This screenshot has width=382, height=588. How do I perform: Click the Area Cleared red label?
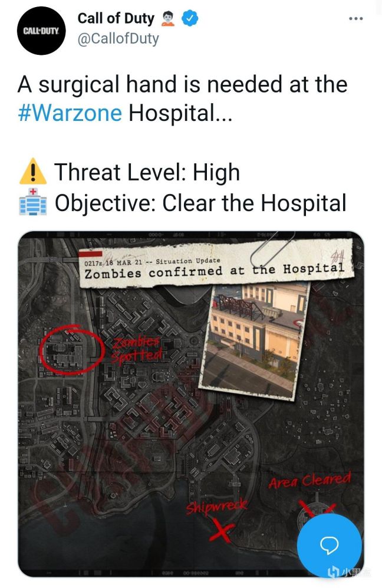(x=309, y=480)
